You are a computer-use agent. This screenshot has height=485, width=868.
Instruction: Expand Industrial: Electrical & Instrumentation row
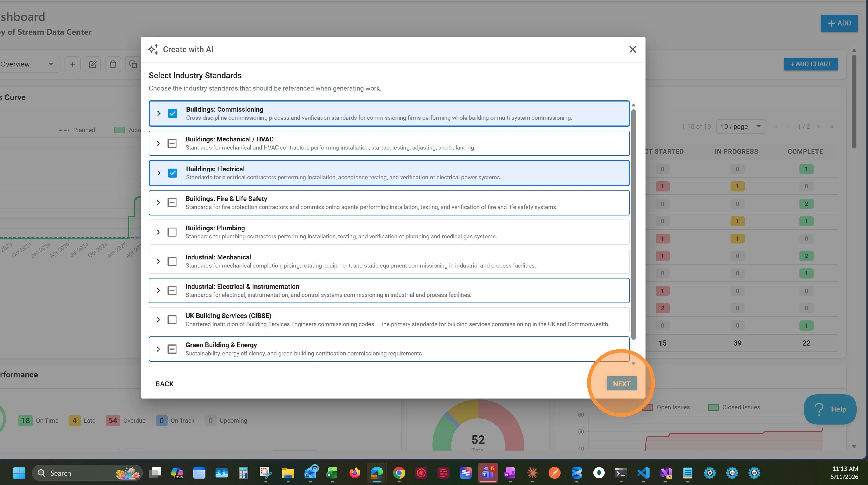(158, 290)
